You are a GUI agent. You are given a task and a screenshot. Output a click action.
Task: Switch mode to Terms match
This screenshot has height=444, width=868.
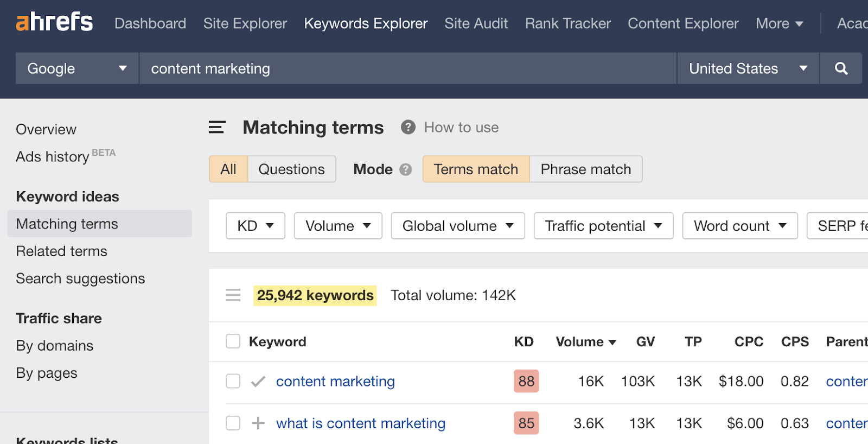[476, 169]
